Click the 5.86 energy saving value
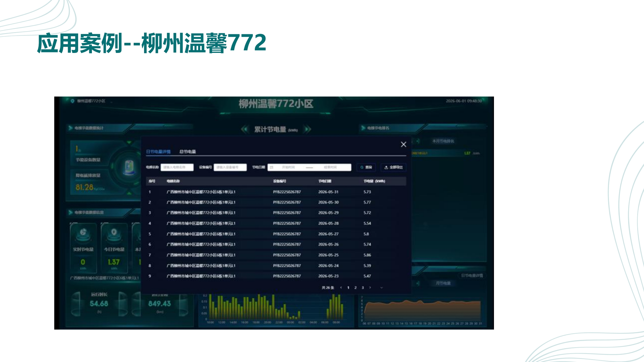 [x=367, y=255]
